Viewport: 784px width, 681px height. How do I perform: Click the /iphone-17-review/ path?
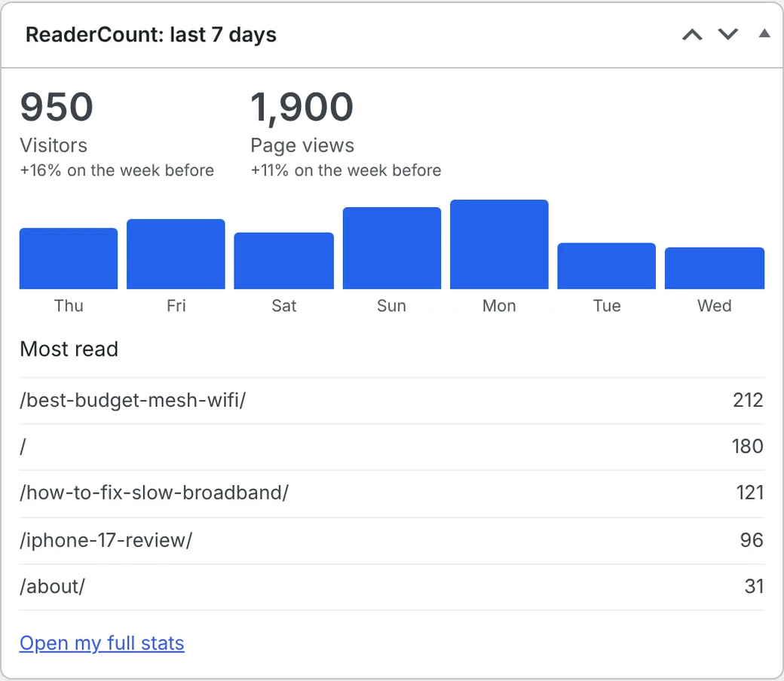click(x=106, y=540)
